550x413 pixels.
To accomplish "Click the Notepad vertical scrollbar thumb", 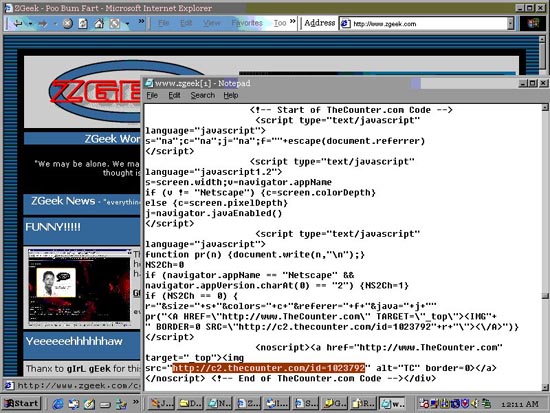I will click(x=545, y=296).
